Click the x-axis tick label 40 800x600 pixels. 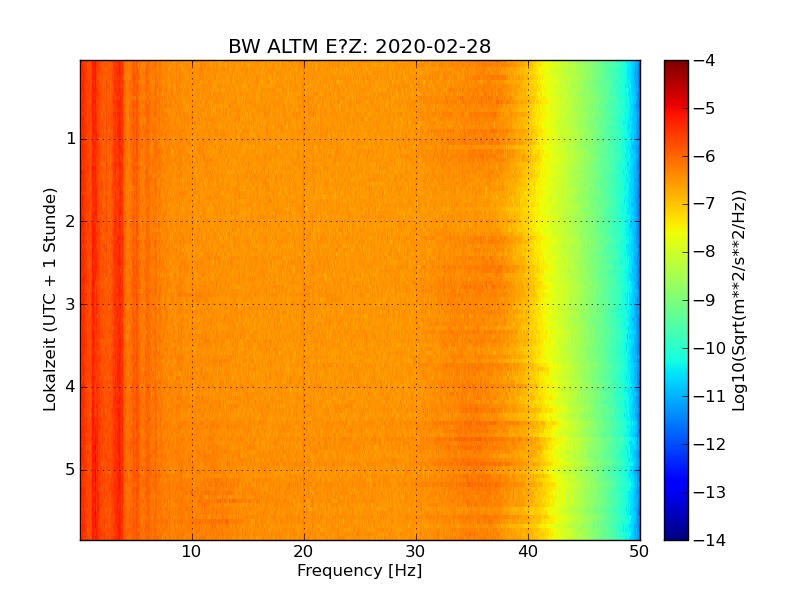pyautogui.click(x=528, y=552)
